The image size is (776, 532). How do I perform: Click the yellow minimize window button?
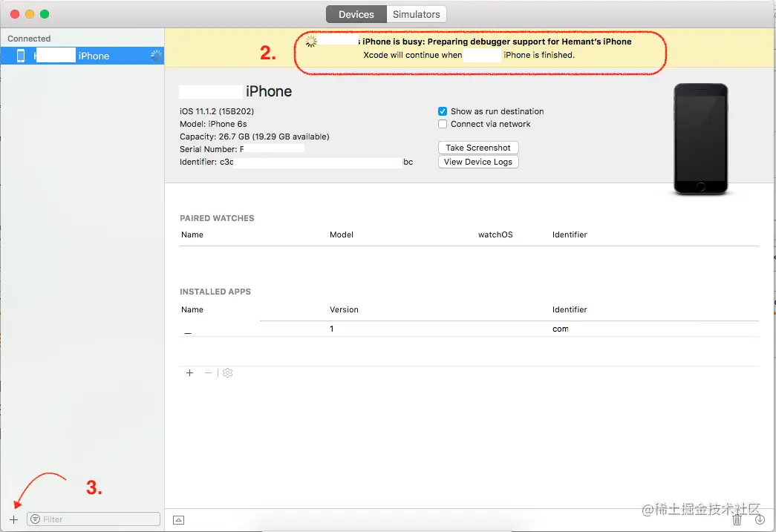coord(30,14)
